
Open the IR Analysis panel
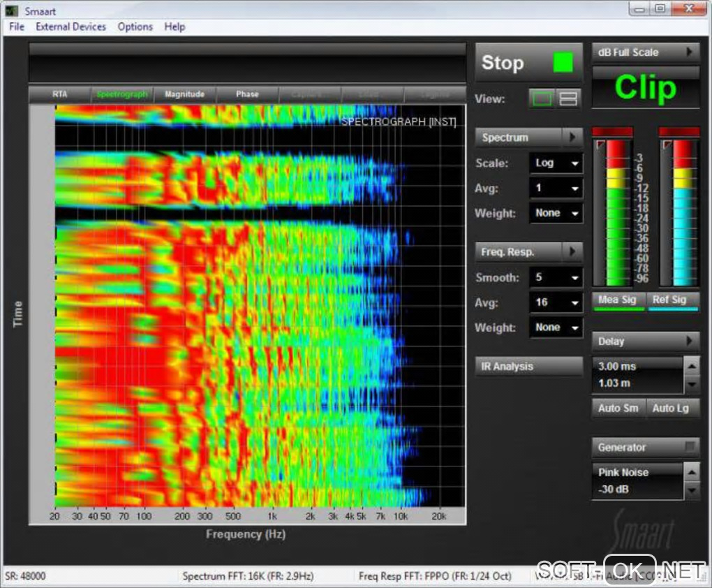pos(529,366)
